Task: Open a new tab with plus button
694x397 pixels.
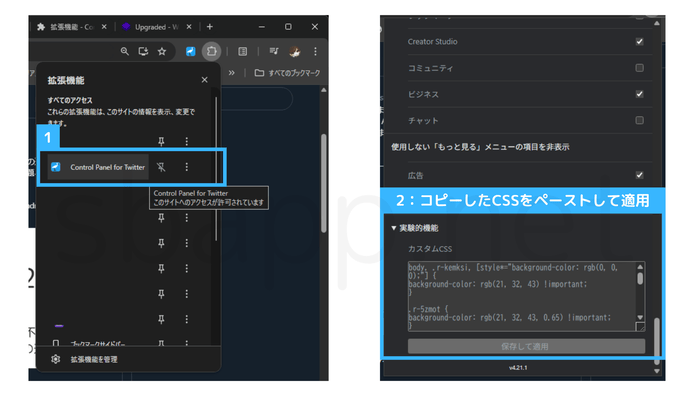Action: coord(210,27)
